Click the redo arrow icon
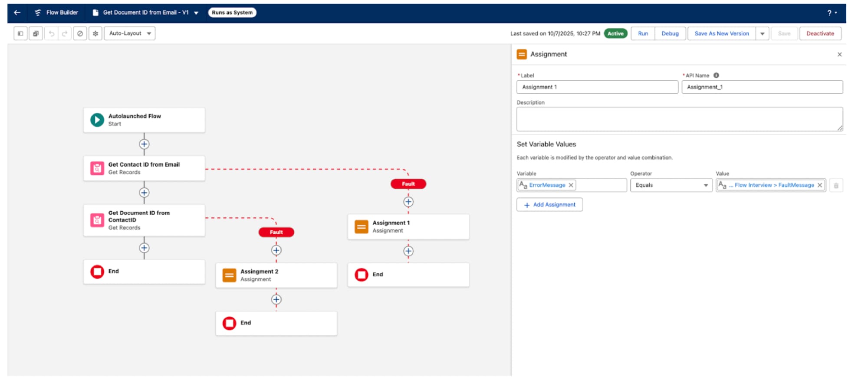Image resolution: width=868 pixels, height=380 pixels. 64,33
